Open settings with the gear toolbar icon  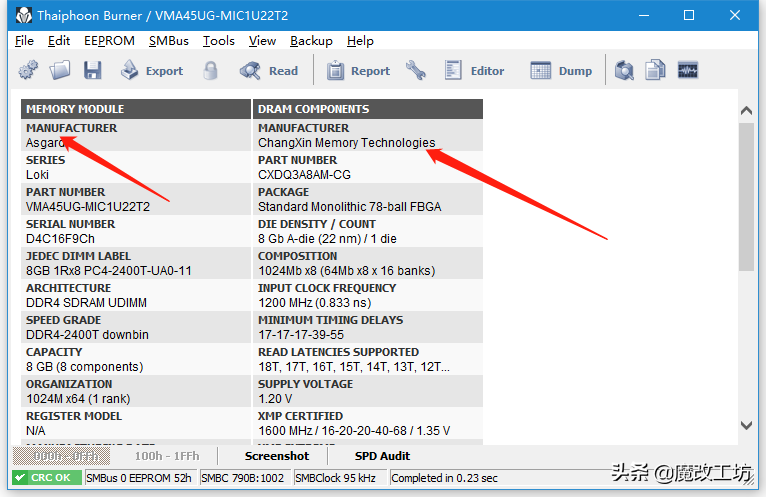pos(28,70)
